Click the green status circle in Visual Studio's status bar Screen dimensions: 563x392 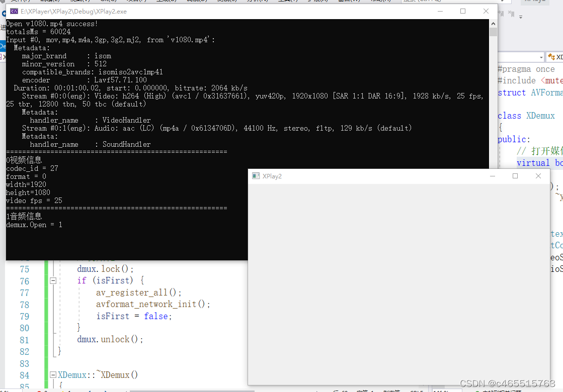[x=477, y=390]
